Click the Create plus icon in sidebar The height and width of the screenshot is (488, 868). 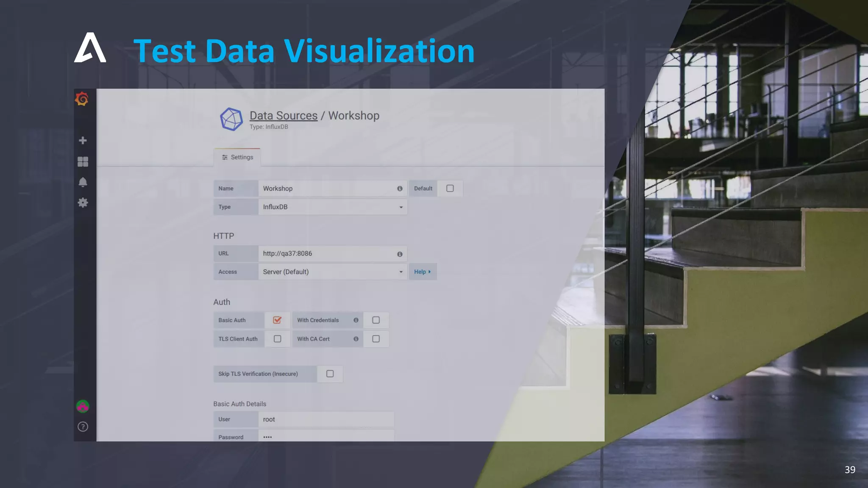click(x=83, y=140)
